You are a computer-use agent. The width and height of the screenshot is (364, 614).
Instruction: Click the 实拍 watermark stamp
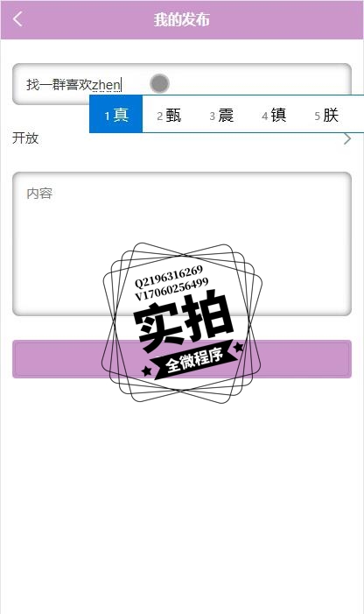(183, 321)
